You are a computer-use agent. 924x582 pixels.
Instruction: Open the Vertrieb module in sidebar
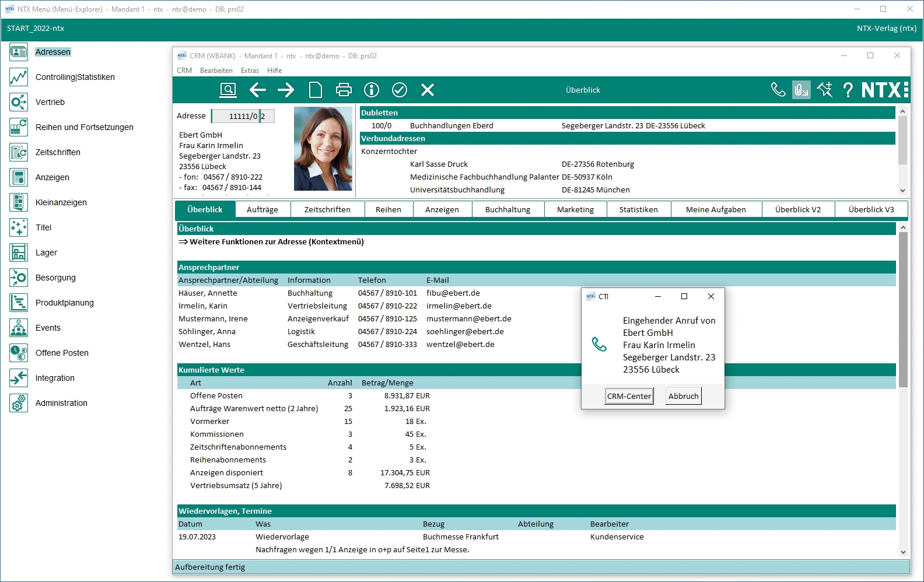click(50, 102)
